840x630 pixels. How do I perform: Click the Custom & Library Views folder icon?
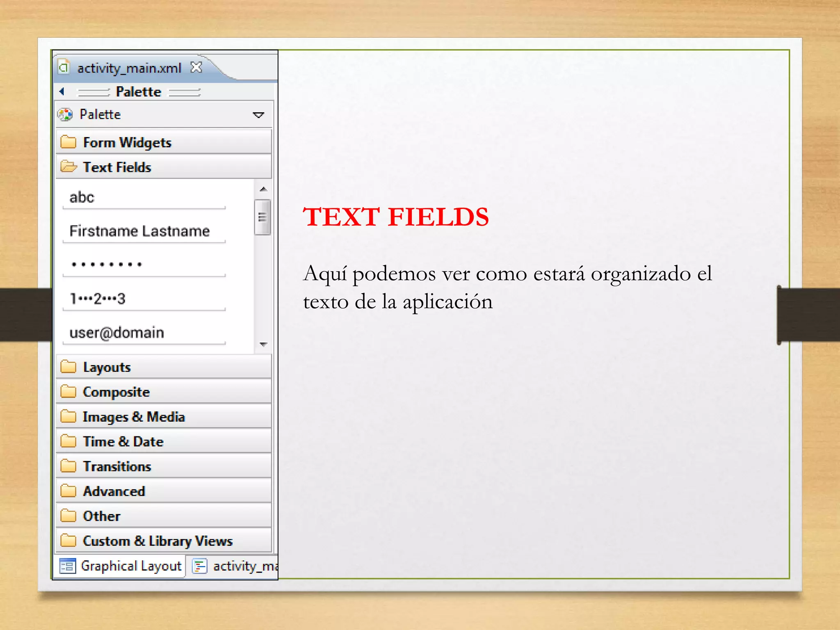(68, 541)
